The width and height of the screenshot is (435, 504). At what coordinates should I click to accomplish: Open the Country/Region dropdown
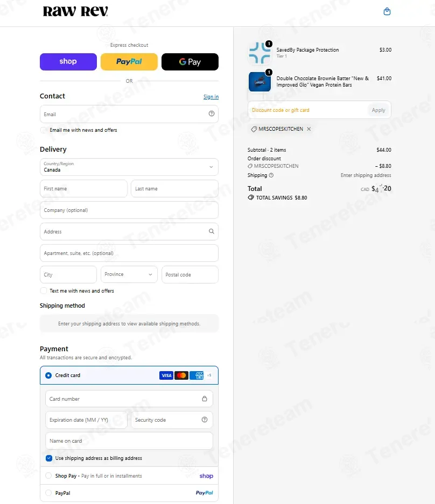coord(129,167)
